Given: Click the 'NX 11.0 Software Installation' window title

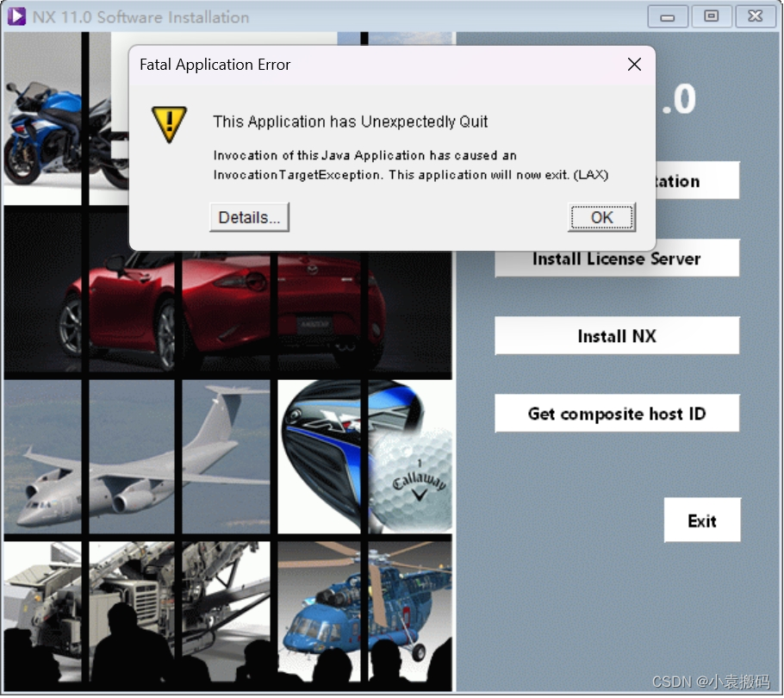Looking at the screenshot, I should point(140,17).
